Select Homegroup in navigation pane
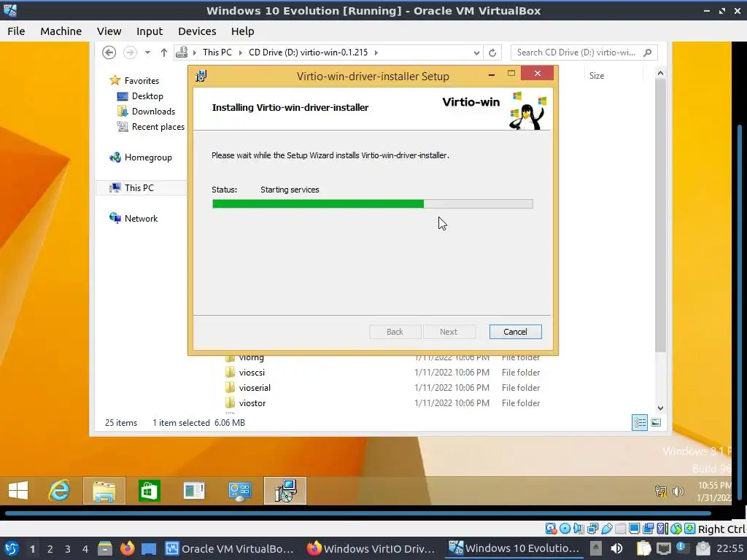The image size is (747, 560). point(148,157)
